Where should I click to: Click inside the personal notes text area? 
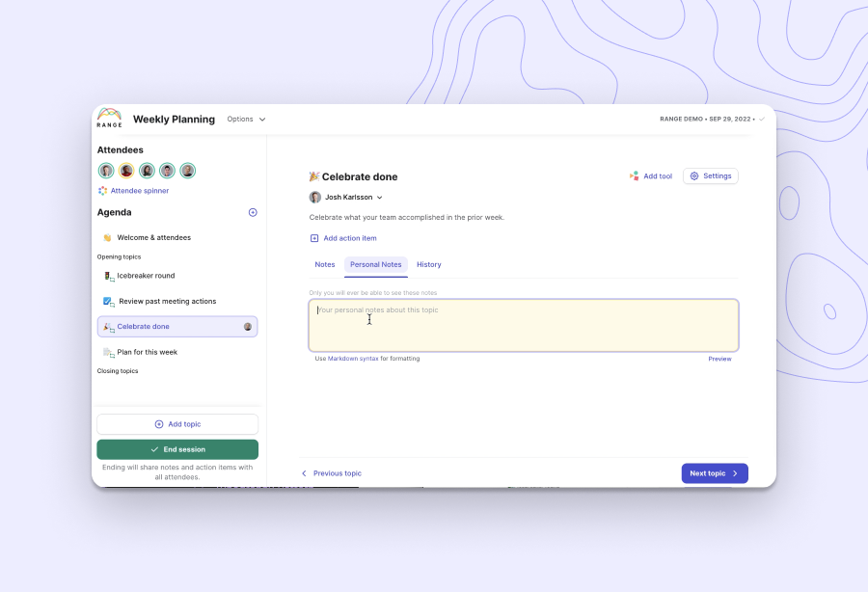tap(524, 325)
